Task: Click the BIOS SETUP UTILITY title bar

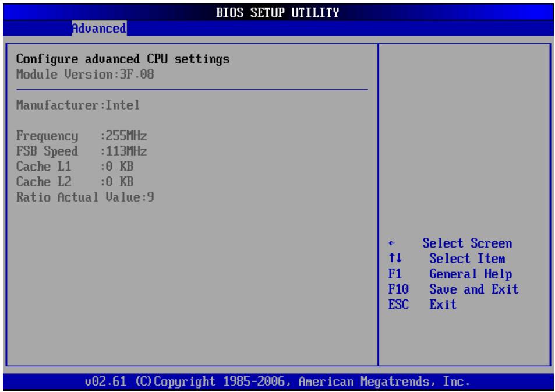Action: tap(277, 13)
